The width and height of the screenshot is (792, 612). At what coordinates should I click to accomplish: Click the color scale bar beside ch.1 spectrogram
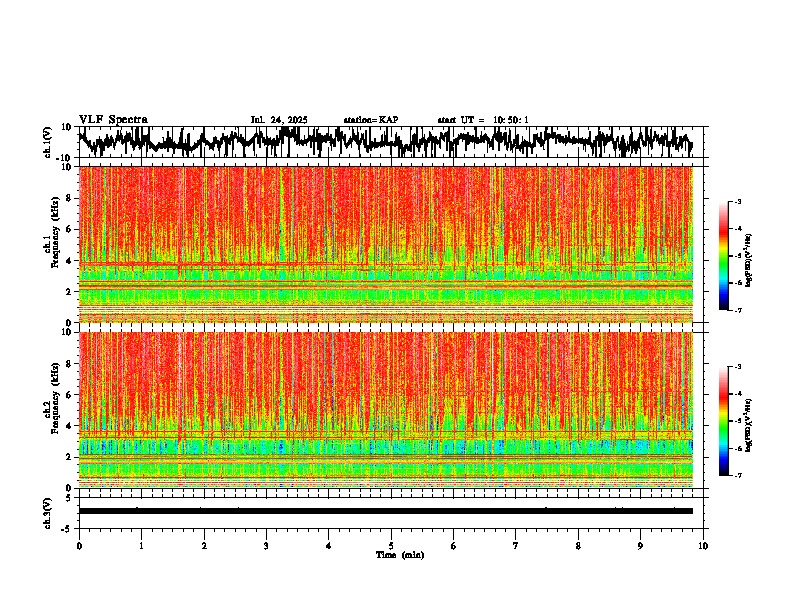tap(724, 256)
